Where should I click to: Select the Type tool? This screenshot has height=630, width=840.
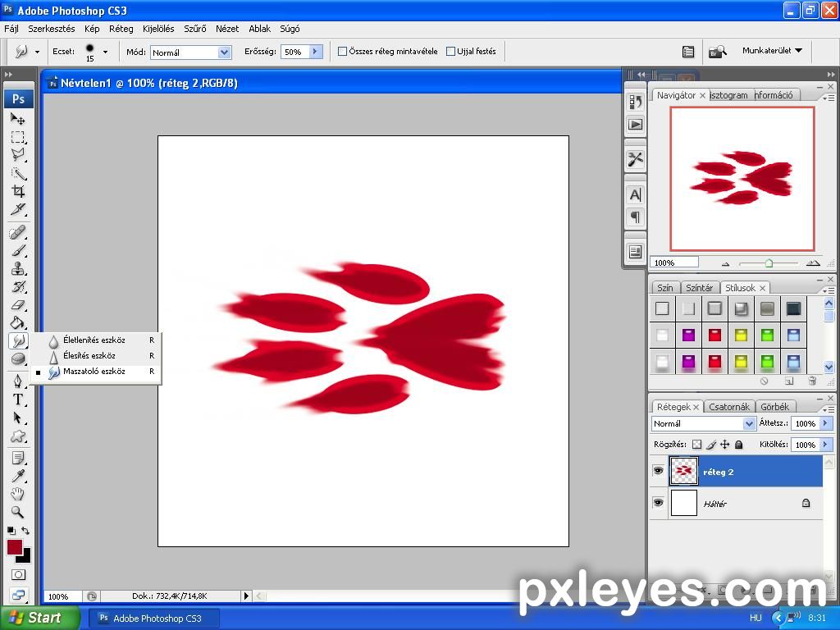point(18,399)
